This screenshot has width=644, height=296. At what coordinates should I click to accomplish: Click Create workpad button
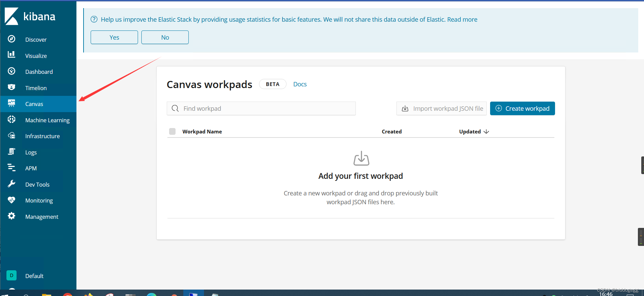point(522,108)
